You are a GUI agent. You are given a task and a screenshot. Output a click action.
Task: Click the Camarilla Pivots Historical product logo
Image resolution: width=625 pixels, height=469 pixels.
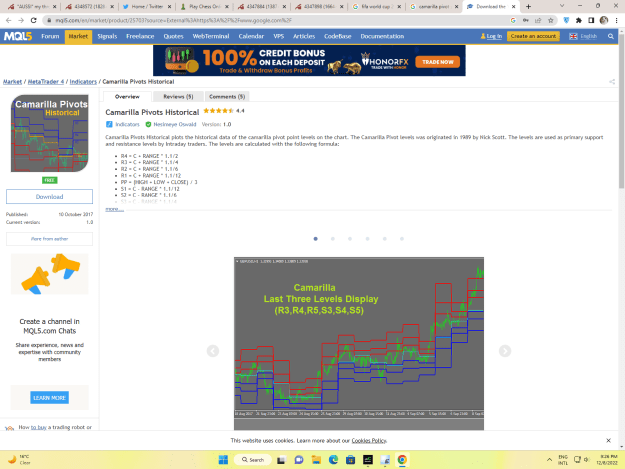click(x=49, y=133)
